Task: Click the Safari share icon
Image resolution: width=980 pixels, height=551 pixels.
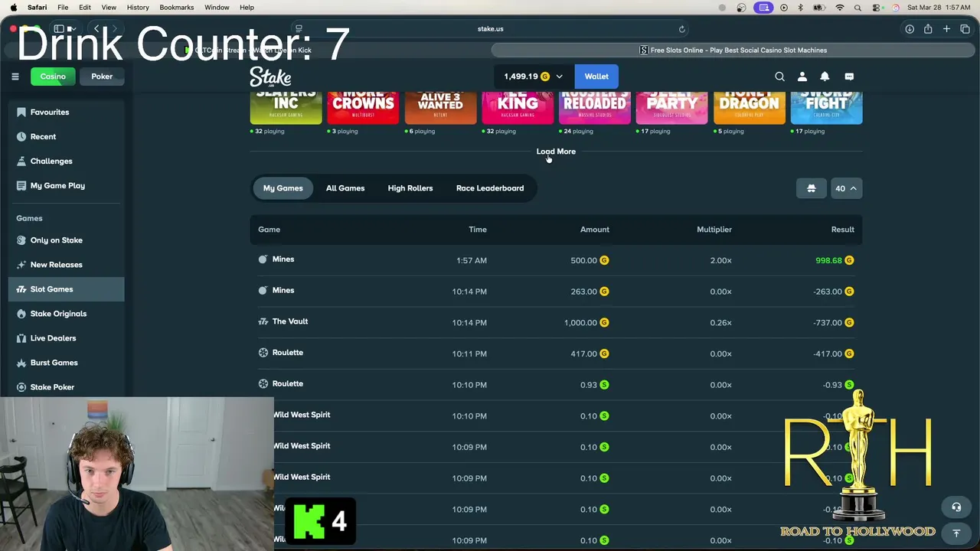Action: tap(928, 29)
